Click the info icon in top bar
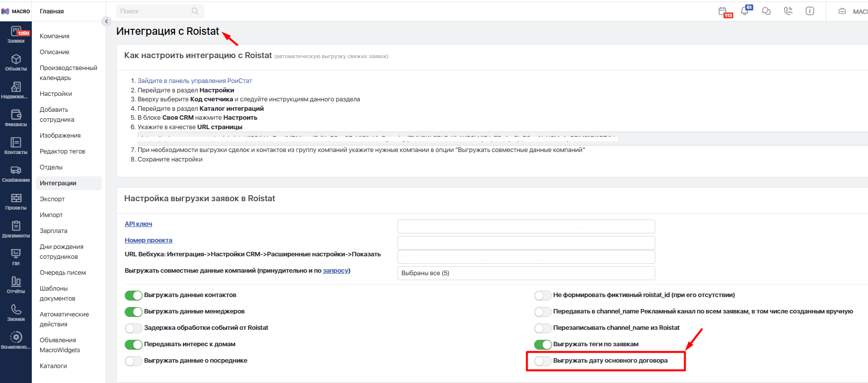The height and width of the screenshot is (383, 868). (810, 11)
